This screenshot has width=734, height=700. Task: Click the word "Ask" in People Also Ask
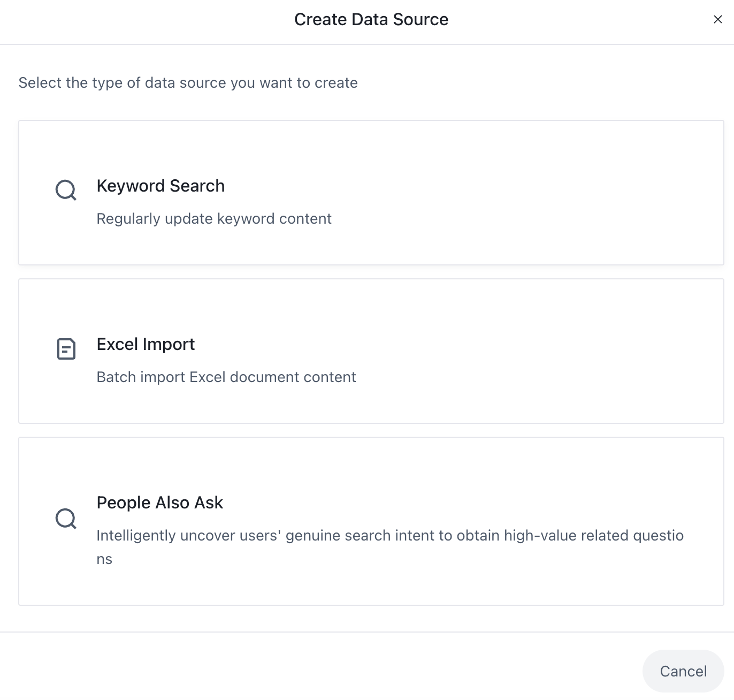pos(209,503)
